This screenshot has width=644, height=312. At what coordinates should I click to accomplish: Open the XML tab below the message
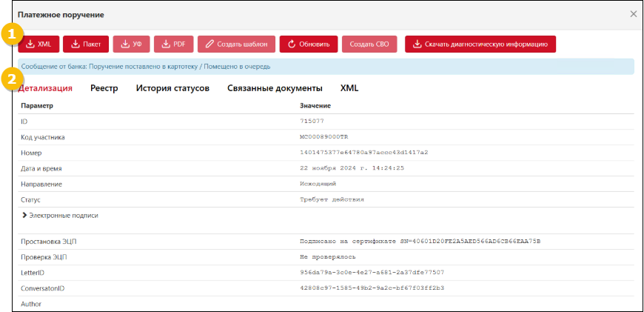click(x=349, y=88)
